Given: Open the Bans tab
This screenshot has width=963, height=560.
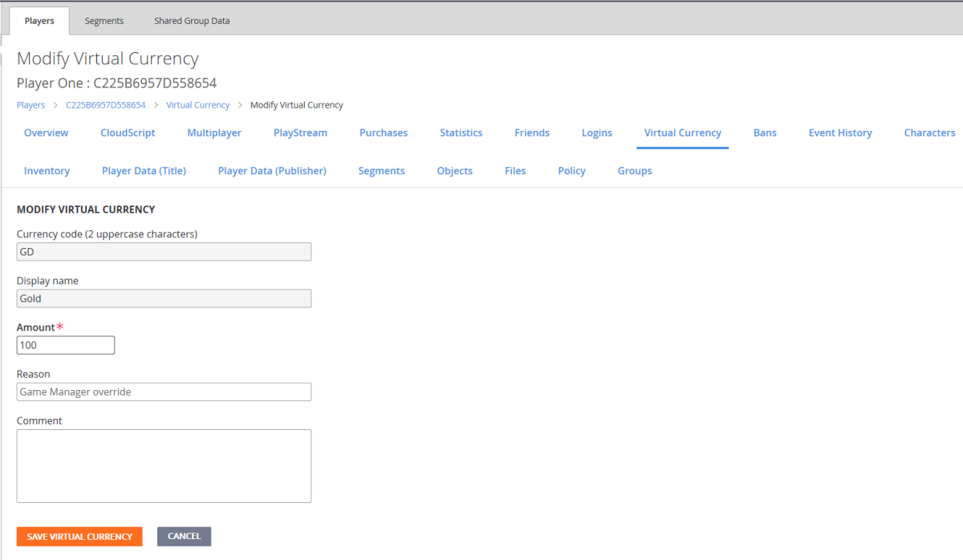Looking at the screenshot, I should point(765,133).
